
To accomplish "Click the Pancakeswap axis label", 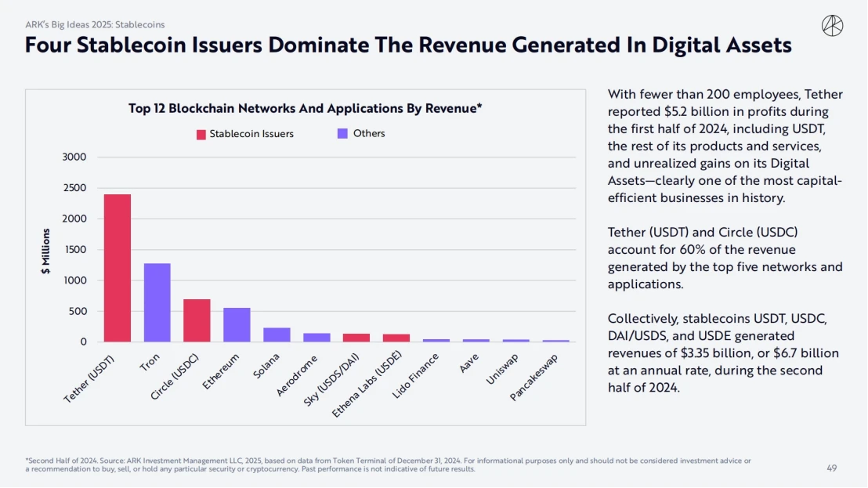I will [535, 376].
